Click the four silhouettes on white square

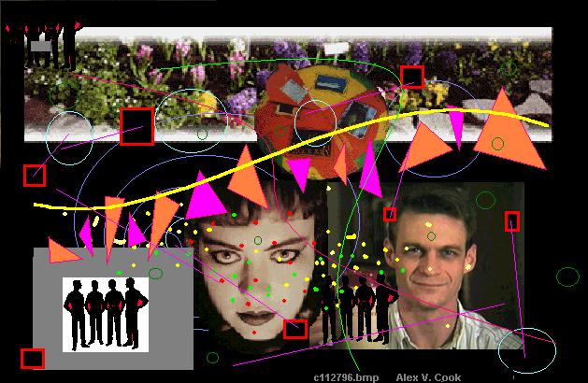click(106, 315)
